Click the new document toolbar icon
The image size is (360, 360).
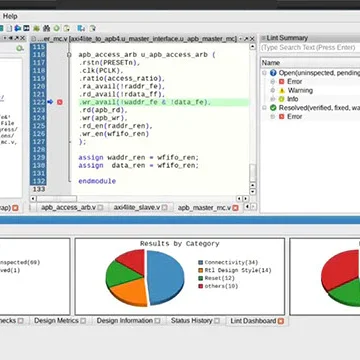tap(9, 28)
